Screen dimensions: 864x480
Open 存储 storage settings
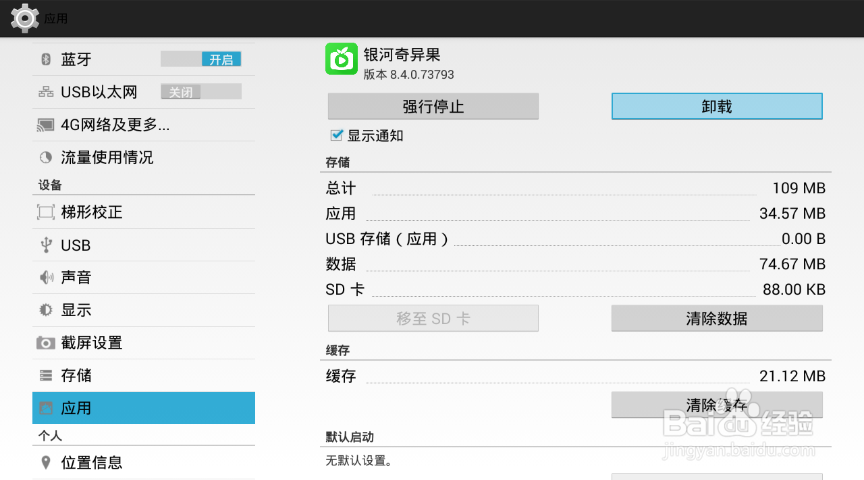click(143, 376)
